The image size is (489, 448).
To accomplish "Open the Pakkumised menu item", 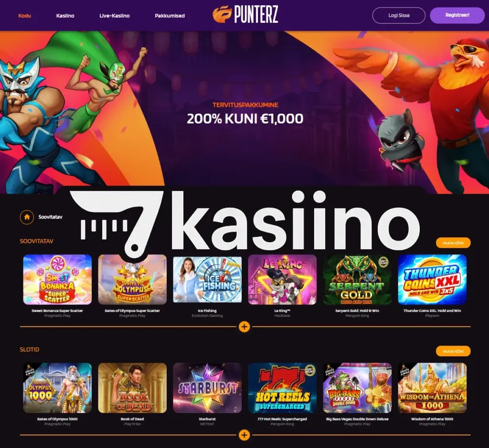I will pos(170,16).
